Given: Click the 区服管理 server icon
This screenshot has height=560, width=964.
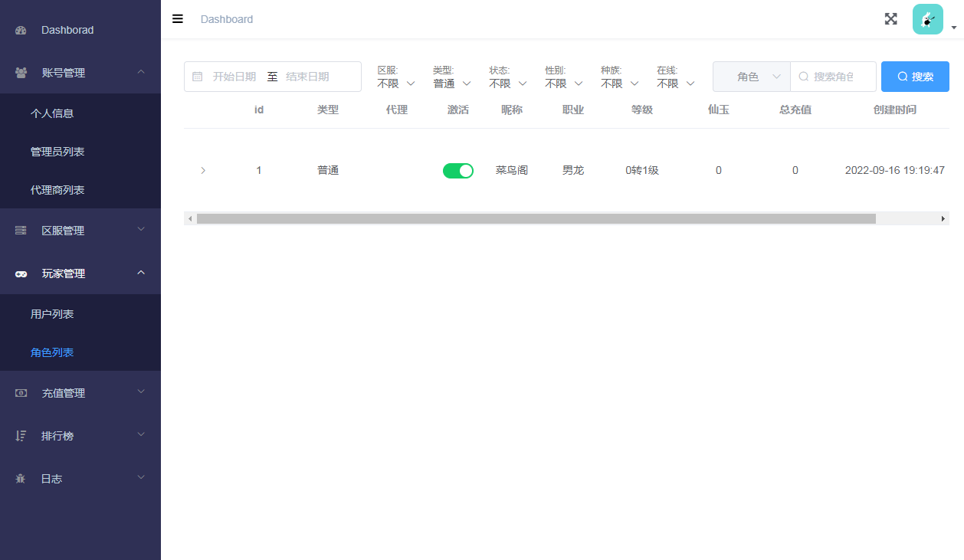Looking at the screenshot, I should click(21, 231).
